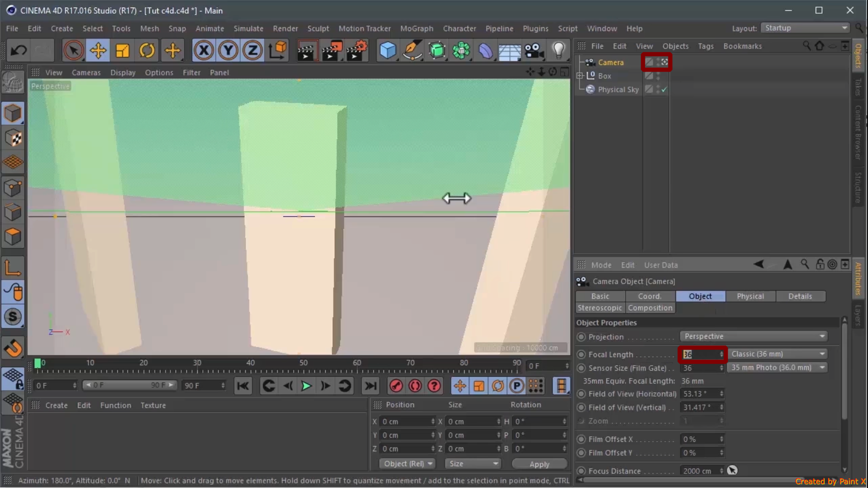Viewport: 868px width, 488px height.
Task: Go to end of animation
Action: [x=370, y=386]
